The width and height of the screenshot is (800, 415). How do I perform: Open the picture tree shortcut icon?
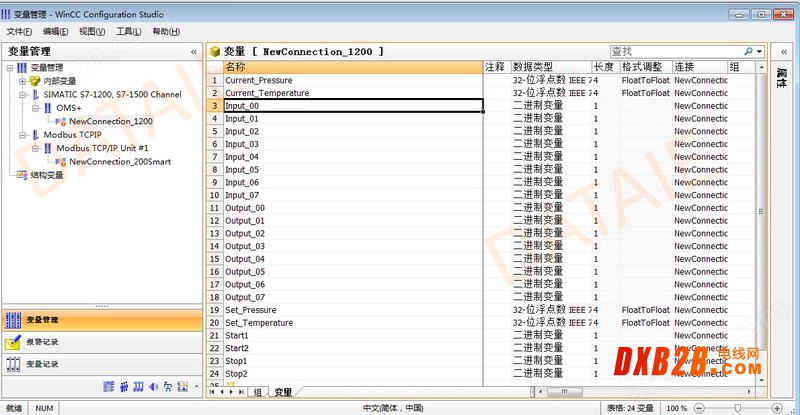tap(168, 387)
